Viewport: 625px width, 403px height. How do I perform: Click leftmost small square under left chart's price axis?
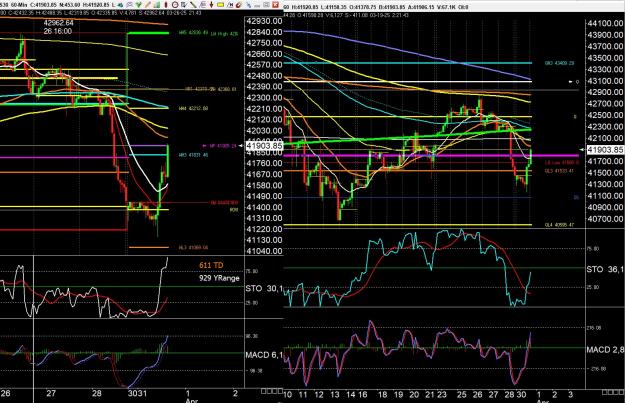tap(263, 391)
